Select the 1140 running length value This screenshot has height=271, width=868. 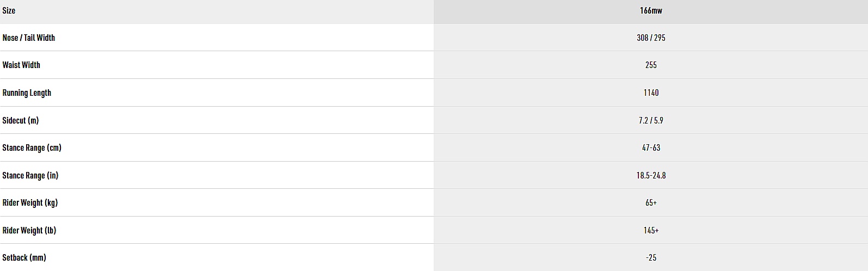651,93
